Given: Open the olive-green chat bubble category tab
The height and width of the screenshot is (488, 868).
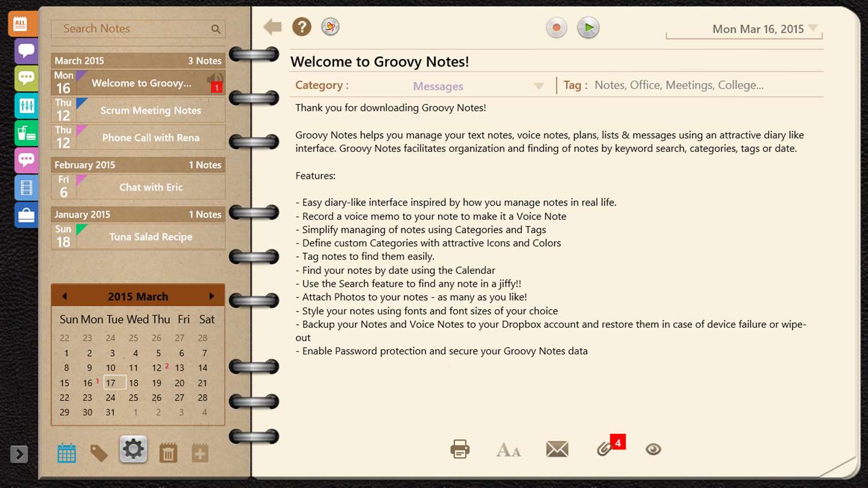Looking at the screenshot, I should pyautogui.click(x=26, y=78).
